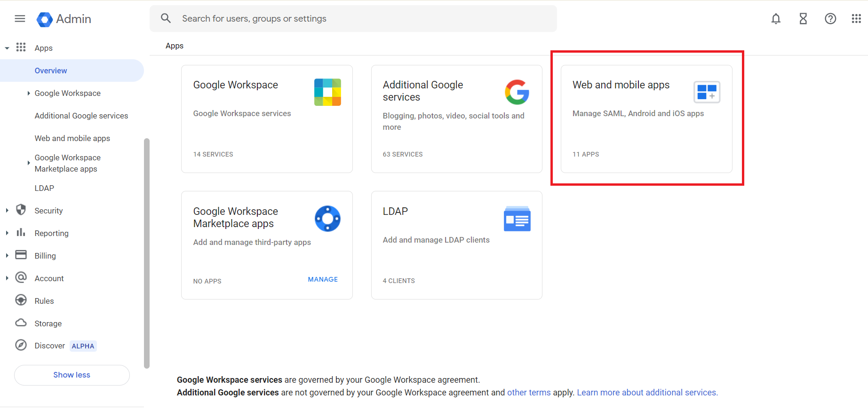Expand the Reporting section arrow
The image size is (868, 410).
[7, 233]
